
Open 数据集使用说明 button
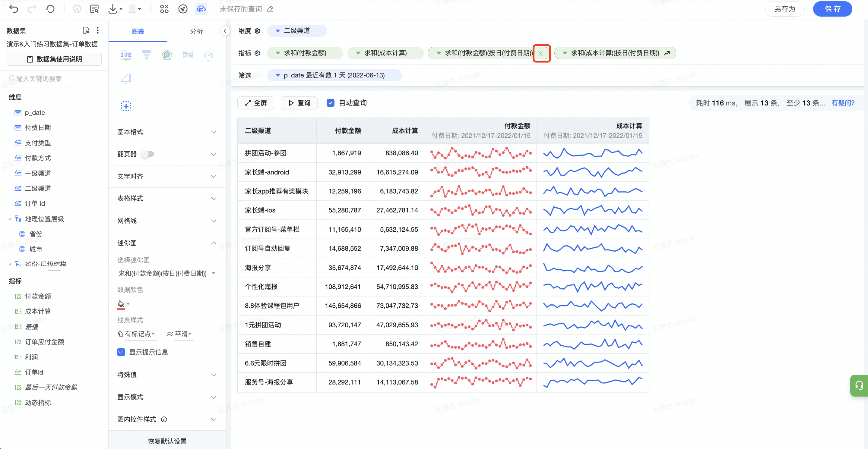click(54, 59)
